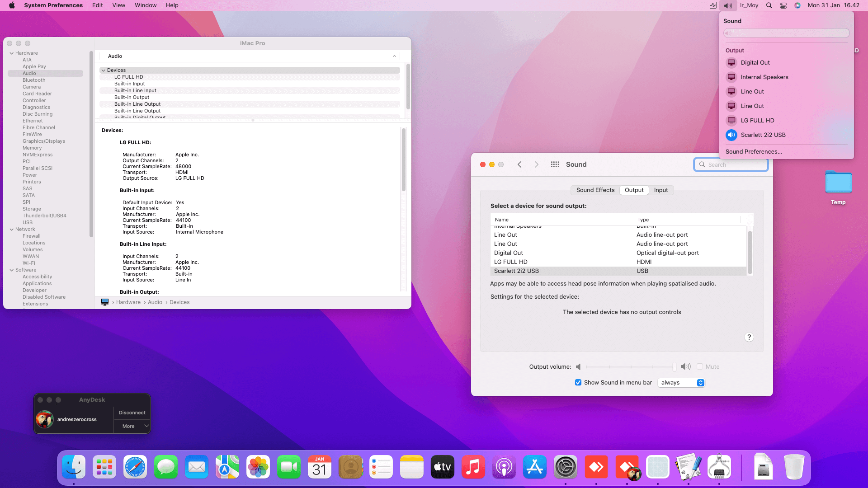
Task: Open Control Centre icon in menu bar
Action: (783, 5)
